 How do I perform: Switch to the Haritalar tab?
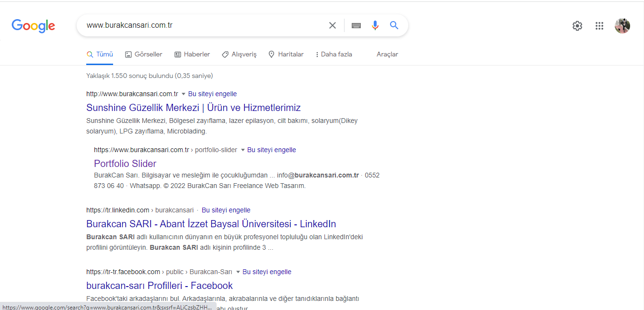[x=286, y=55]
